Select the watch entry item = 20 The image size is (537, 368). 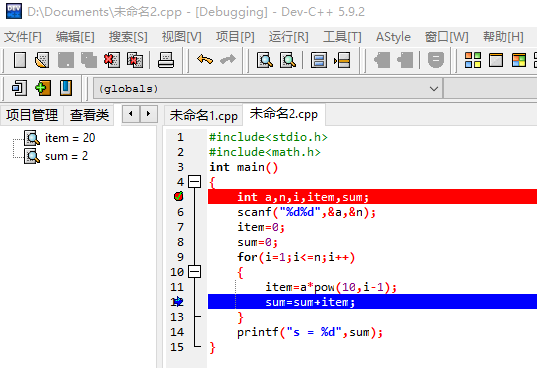[70, 138]
